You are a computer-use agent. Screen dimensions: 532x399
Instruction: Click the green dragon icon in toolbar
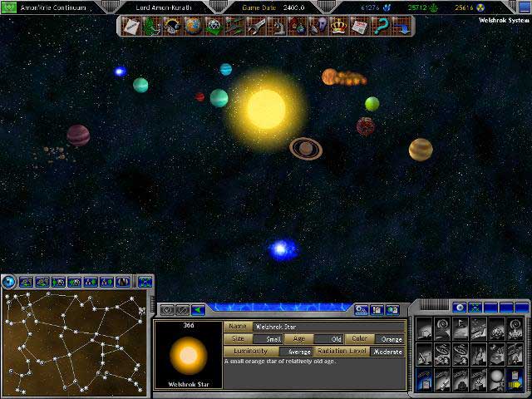152,27
